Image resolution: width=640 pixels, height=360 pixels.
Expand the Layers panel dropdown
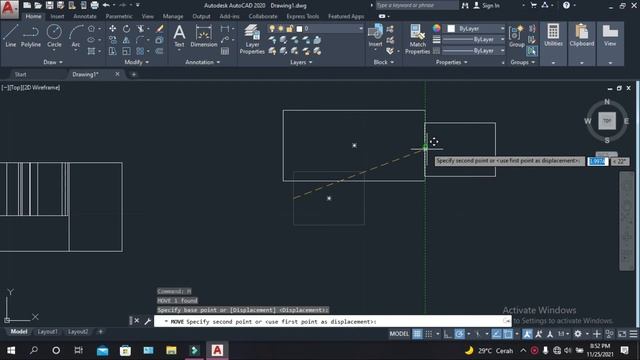point(301,62)
